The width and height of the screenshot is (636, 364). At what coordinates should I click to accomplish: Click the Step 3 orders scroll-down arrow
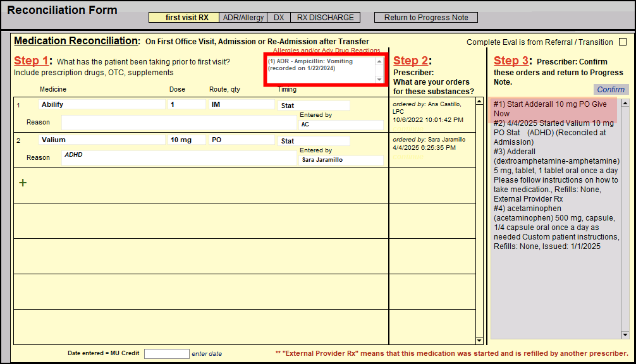(x=625, y=335)
